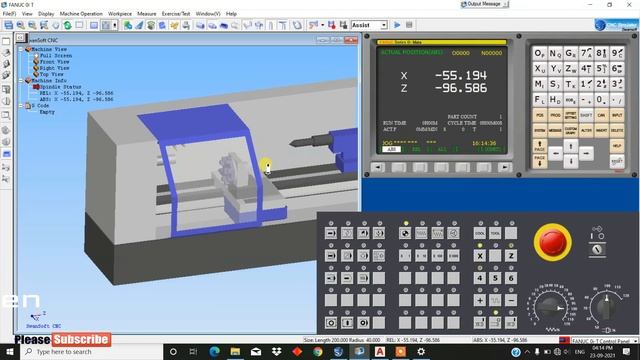Click the left arrow cursor key

click(556, 153)
